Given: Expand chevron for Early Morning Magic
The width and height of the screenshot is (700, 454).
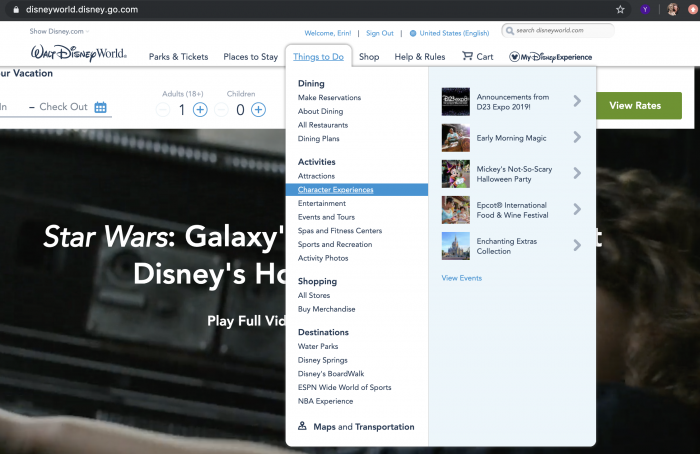Looking at the screenshot, I should pos(577,137).
